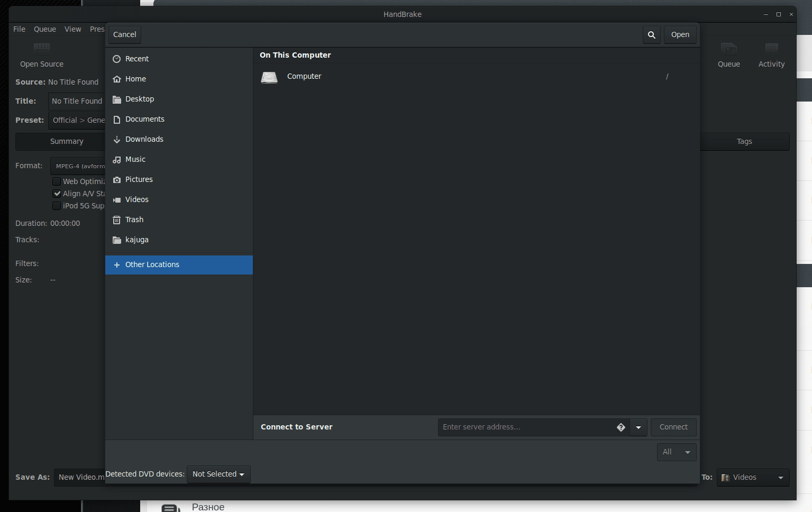Open the Queue menu in the menu bar

(x=45, y=29)
